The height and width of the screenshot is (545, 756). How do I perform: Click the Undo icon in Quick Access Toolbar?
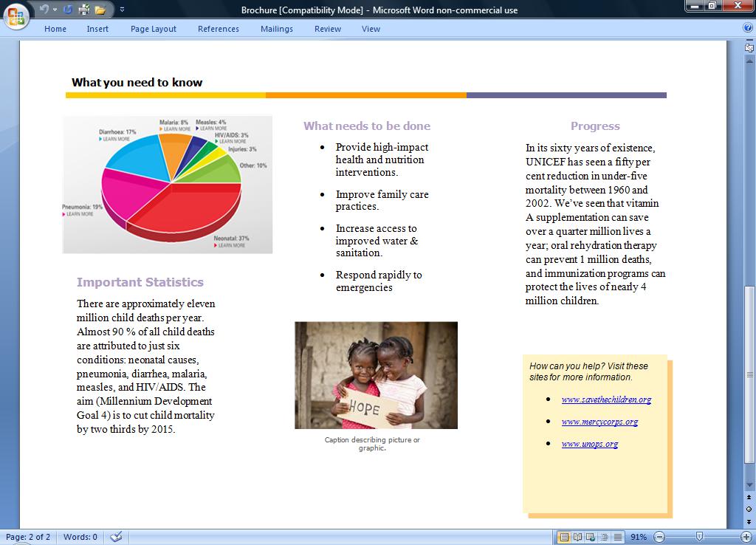pos(44,9)
